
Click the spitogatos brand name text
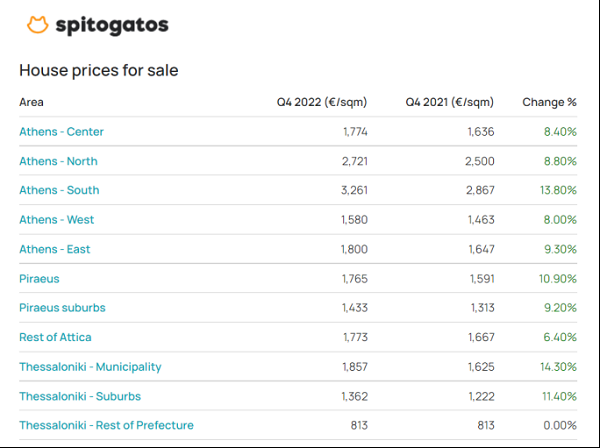pos(111,26)
